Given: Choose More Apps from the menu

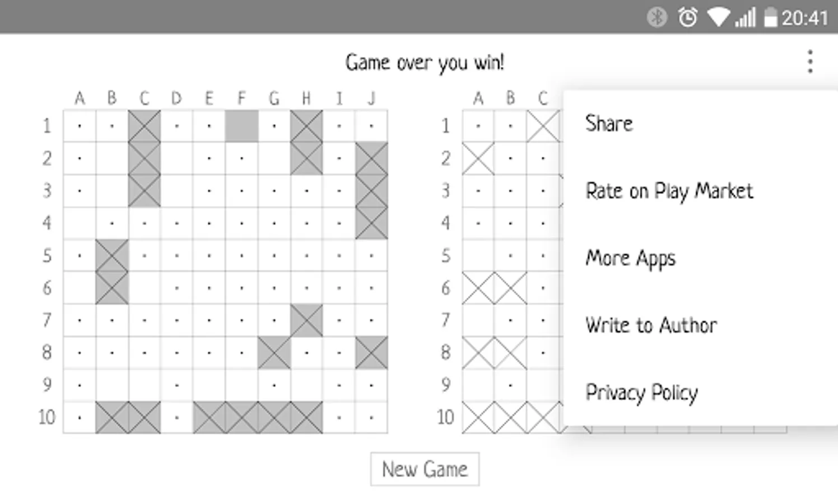Looking at the screenshot, I should click(x=630, y=258).
